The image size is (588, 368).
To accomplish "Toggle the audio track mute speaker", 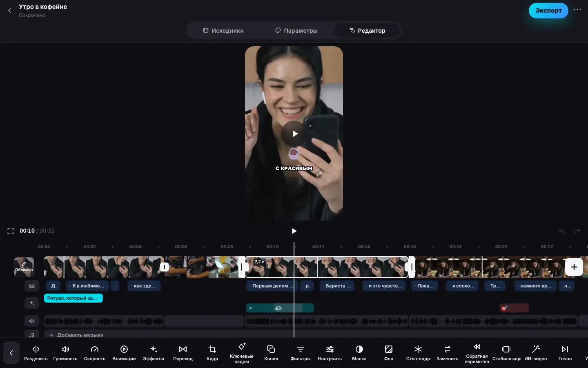I will click(32, 321).
